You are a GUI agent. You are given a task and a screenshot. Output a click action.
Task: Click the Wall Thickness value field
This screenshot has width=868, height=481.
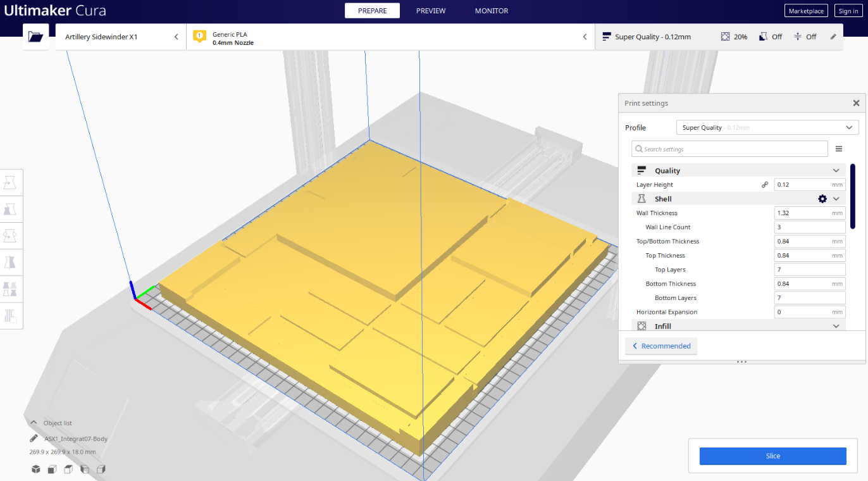click(x=810, y=213)
